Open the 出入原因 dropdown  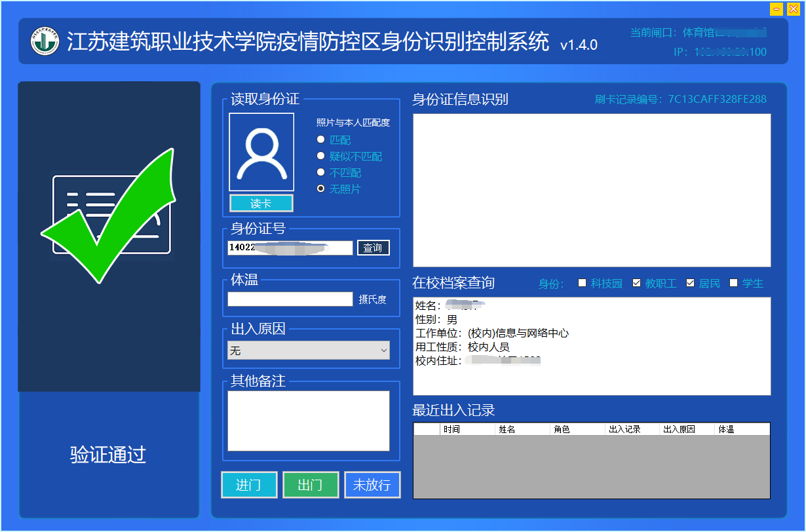(309, 351)
